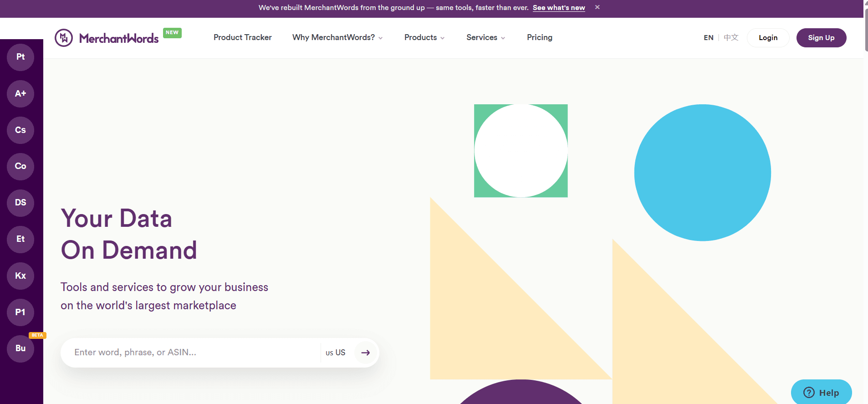Open the DS sidebar tool

pyautogui.click(x=20, y=203)
